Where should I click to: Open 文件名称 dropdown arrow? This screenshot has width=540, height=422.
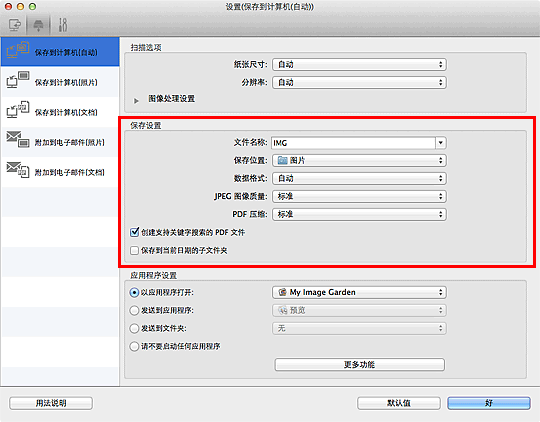[x=441, y=143]
